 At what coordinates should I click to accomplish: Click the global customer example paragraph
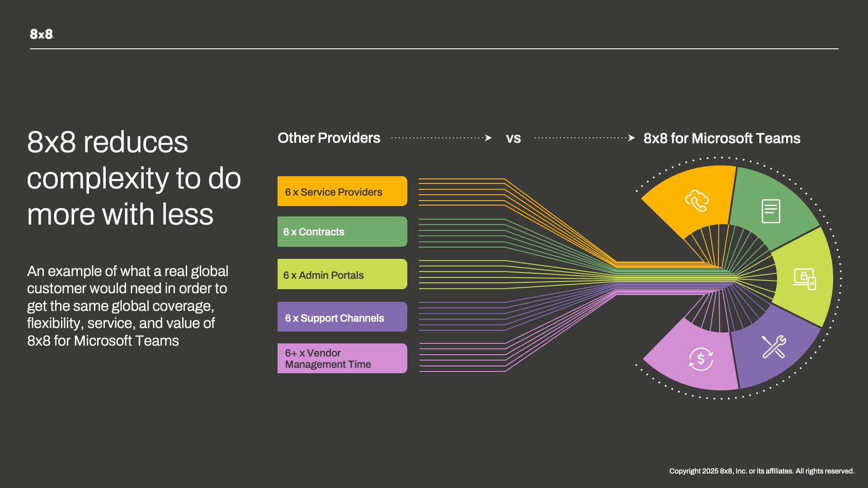[127, 306]
